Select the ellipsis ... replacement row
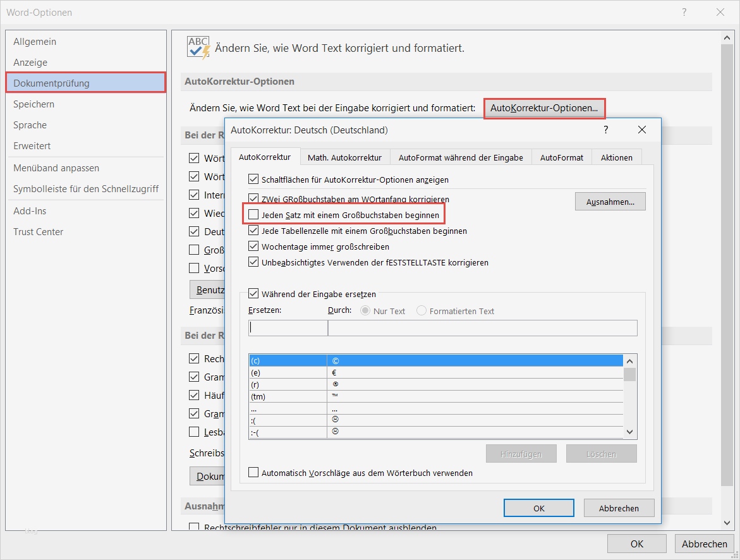 (436, 408)
